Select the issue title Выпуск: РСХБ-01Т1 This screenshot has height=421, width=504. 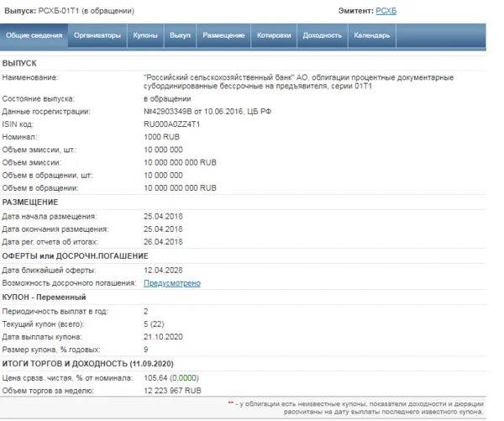pos(69,11)
